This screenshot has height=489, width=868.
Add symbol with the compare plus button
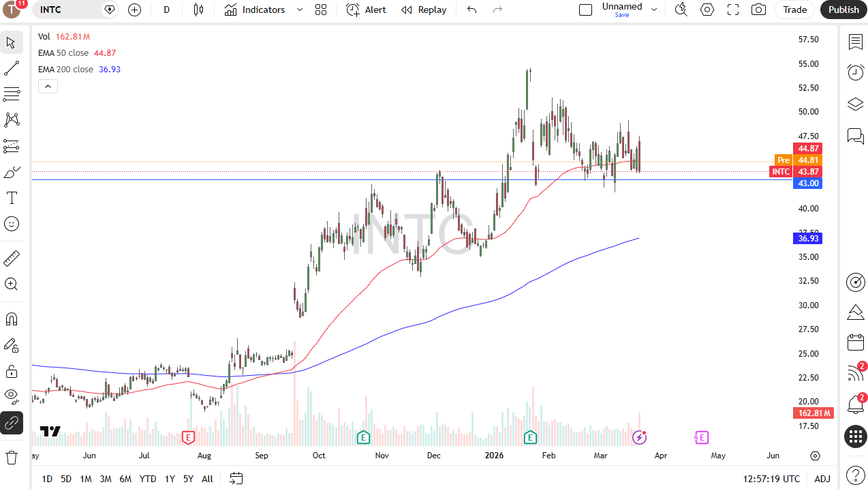tap(134, 10)
